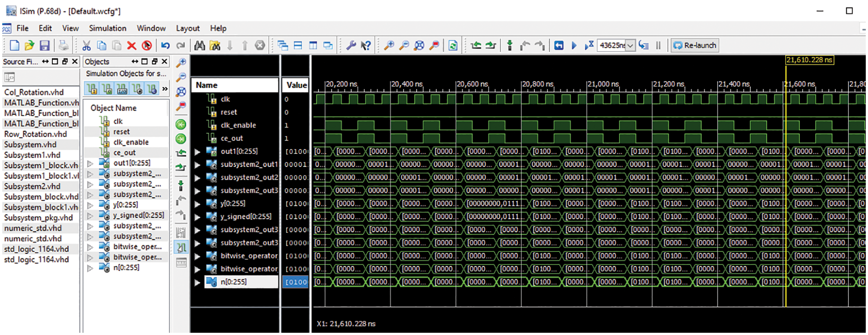Click the Go To Time 0 icon
Screen dimensions: 868x335
[x=181, y=124]
